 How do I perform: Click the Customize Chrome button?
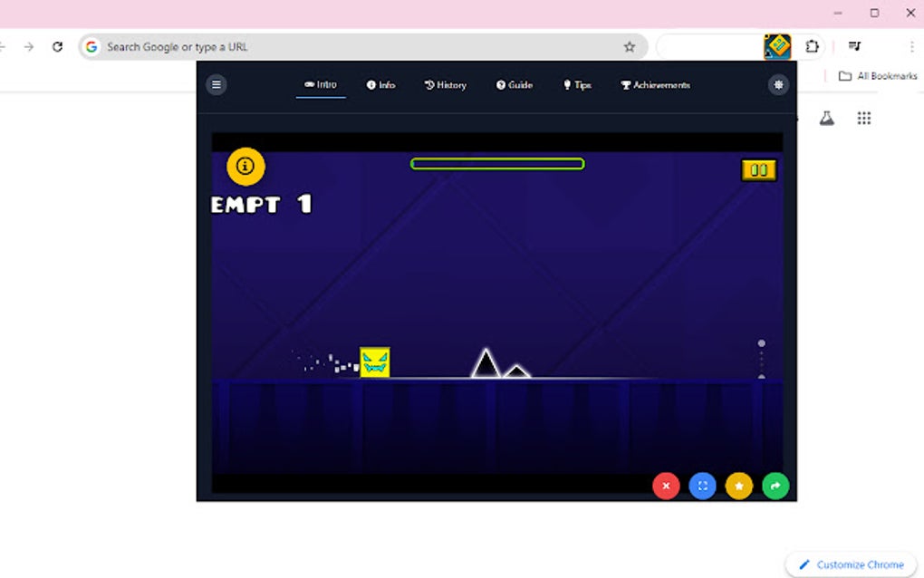point(852,564)
